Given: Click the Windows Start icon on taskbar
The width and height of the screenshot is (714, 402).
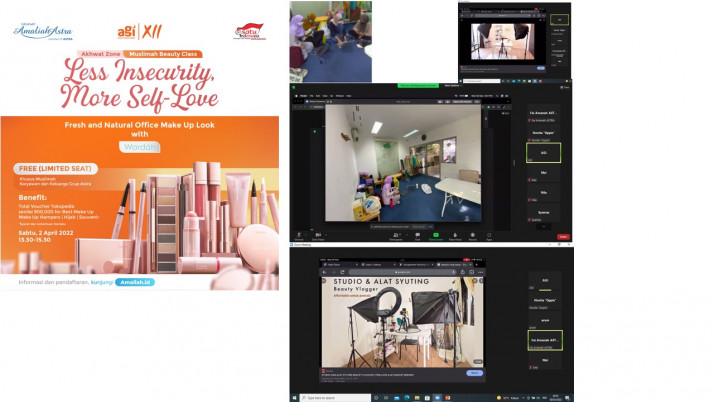Looking at the screenshot, I should [x=296, y=397].
